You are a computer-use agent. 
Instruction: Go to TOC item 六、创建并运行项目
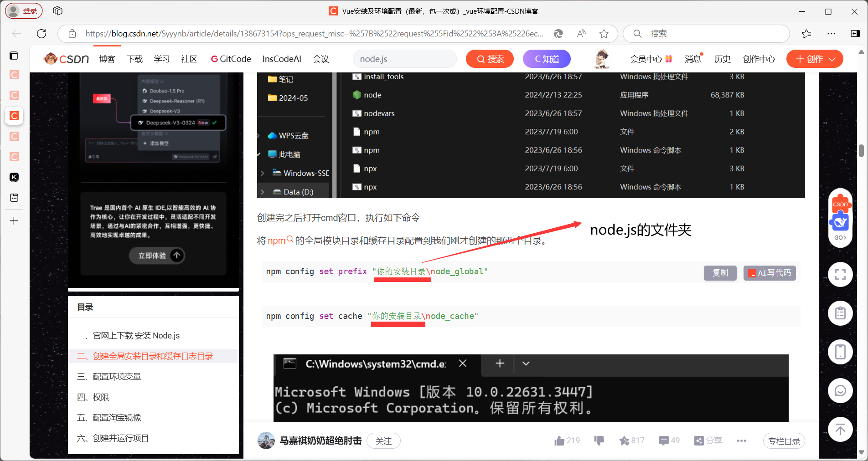click(113, 438)
